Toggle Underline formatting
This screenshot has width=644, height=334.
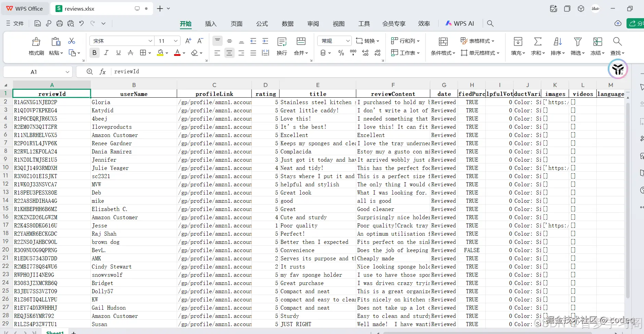(x=119, y=53)
